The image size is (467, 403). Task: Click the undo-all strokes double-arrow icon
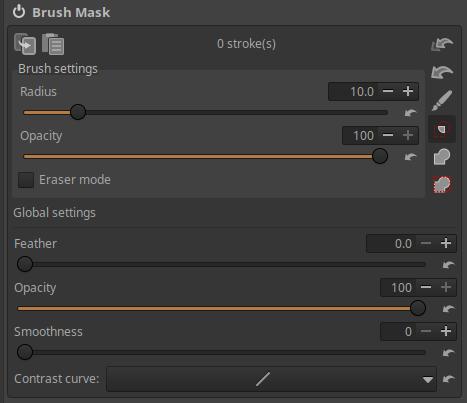pyautogui.click(x=442, y=44)
